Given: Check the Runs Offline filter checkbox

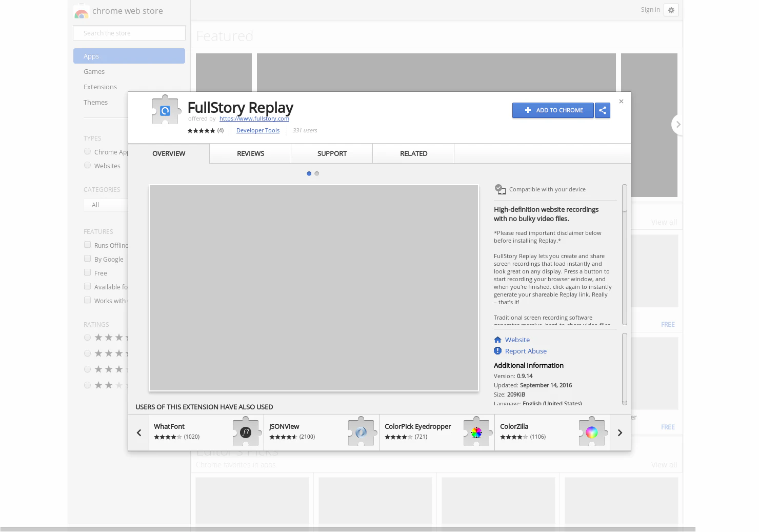Looking at the screenshot, I should coord(87,245).
